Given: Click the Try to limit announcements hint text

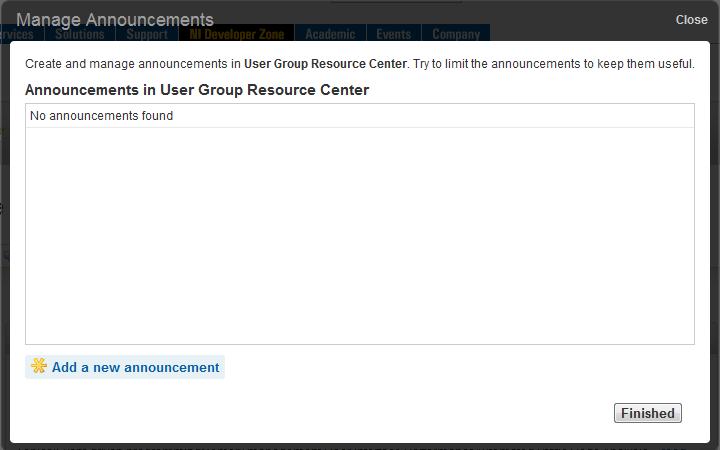Looking at the screenshot, I should pyautogui.click(x=555, y=64).
